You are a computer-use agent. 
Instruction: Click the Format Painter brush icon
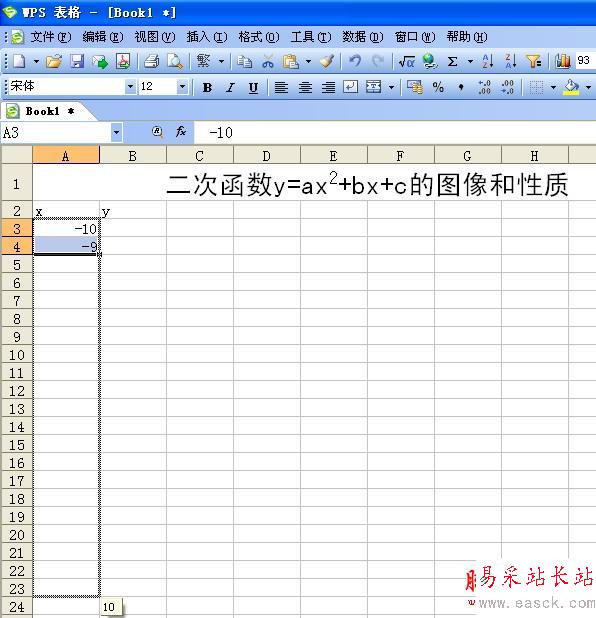327,61
